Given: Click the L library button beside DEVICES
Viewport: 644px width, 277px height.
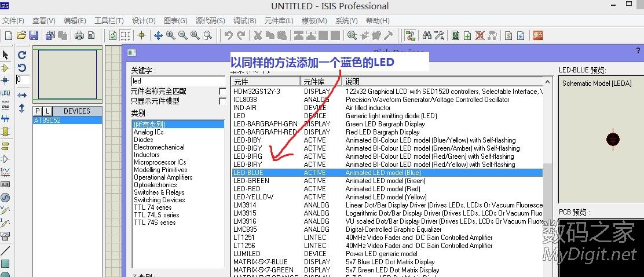Looking at the screenshot, I should pyautogui.click(x=47, y=111).
